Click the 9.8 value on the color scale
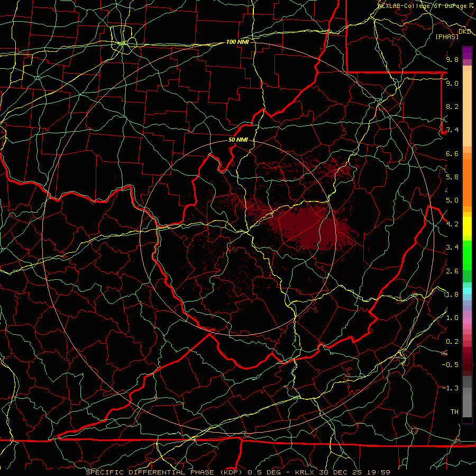The width and height of the screenshot is (476, 476). tap(452, 59)
